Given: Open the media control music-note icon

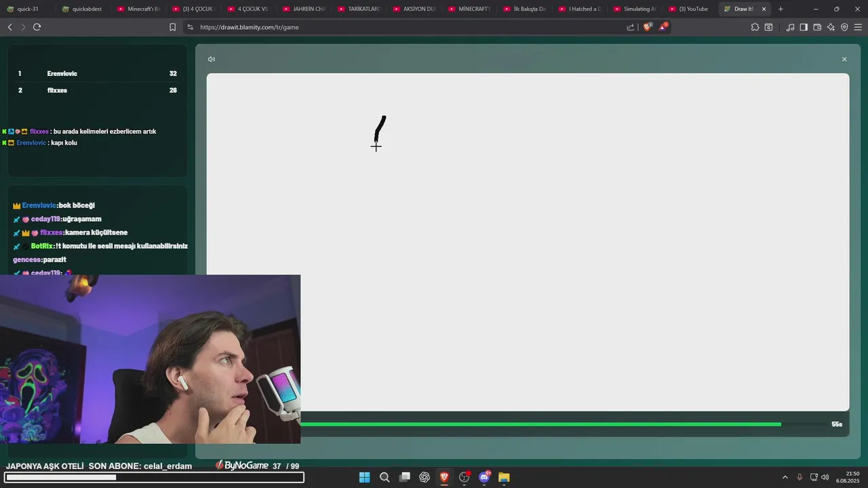Looking at the screenshot, I should click(x=790, y=27).
